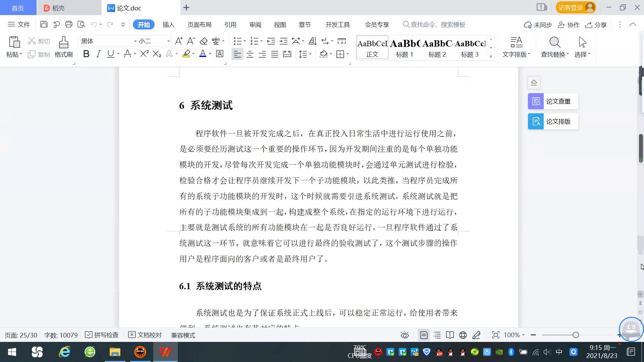Click the Find and Replace magnifier icon
Viewport: 644px width, 362px height.
554,43
